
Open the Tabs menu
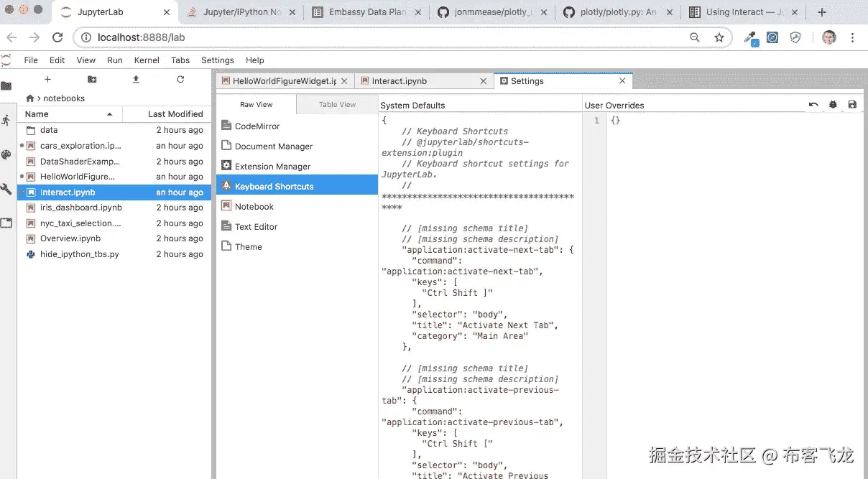pos(180,60)
